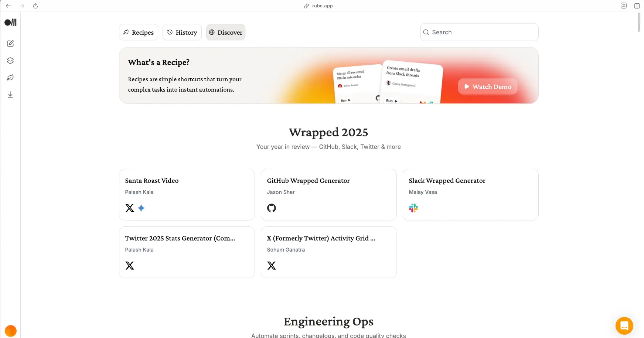Viewport: 644px width, 338px height.
Task: Switch to the Recipes tab
Action: 139,33
